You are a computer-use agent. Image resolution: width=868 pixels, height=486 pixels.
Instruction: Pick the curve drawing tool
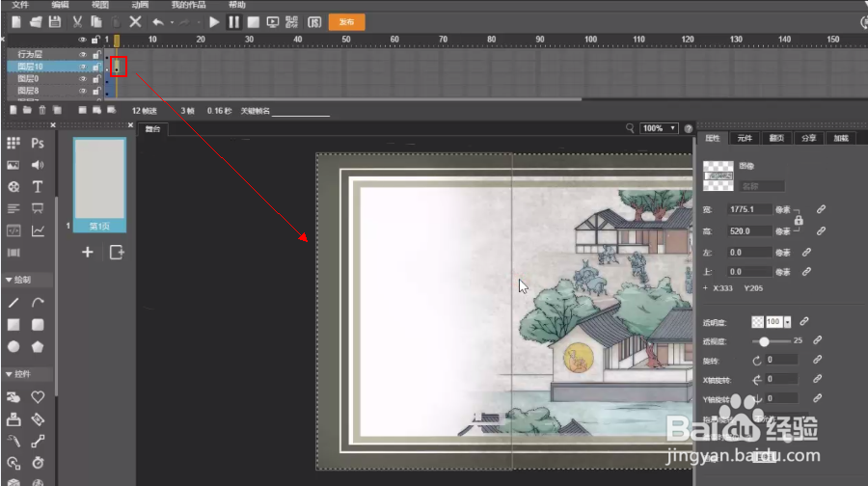(x=38, y=302)
